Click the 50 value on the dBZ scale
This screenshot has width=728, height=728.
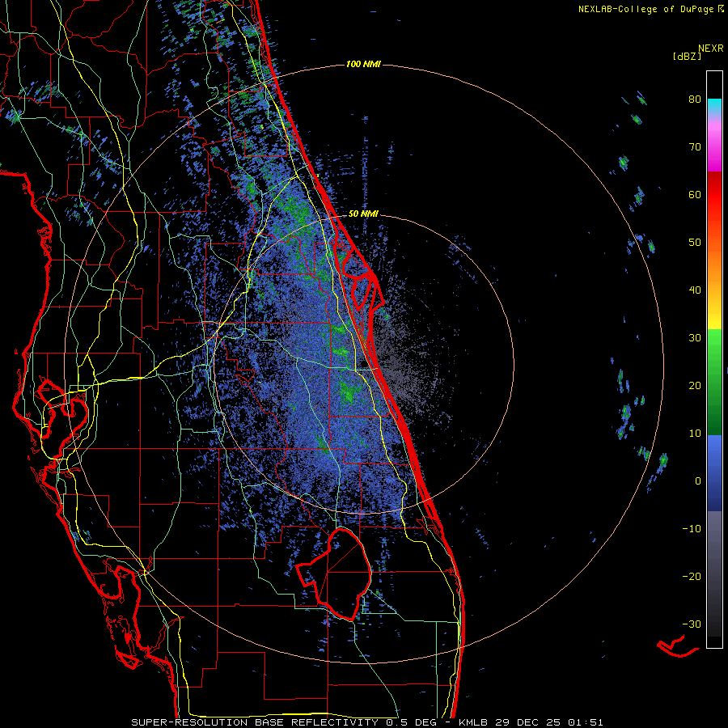tap(695, 243)
